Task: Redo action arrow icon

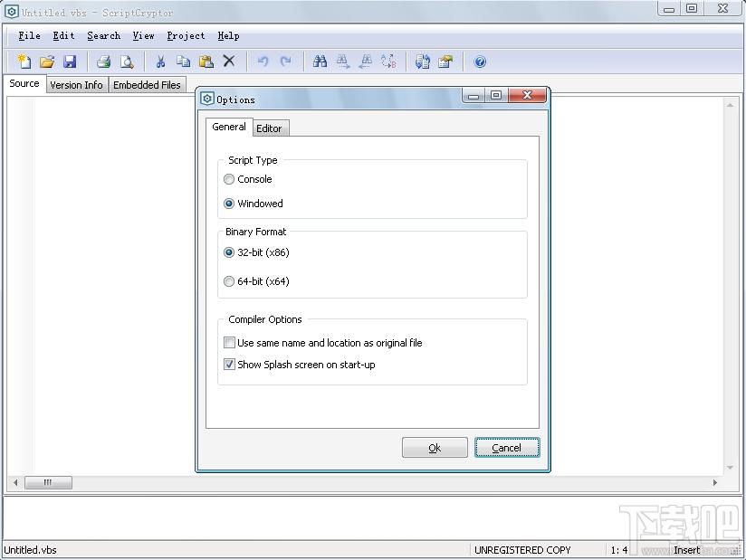Action: point(285,62)
